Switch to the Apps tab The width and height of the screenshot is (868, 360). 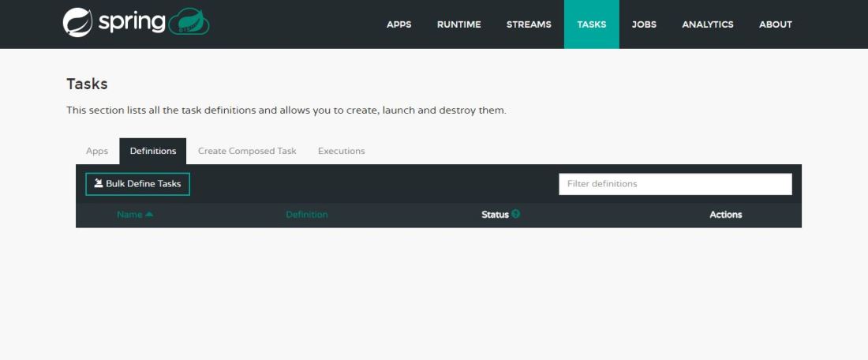tap(97, 151)
